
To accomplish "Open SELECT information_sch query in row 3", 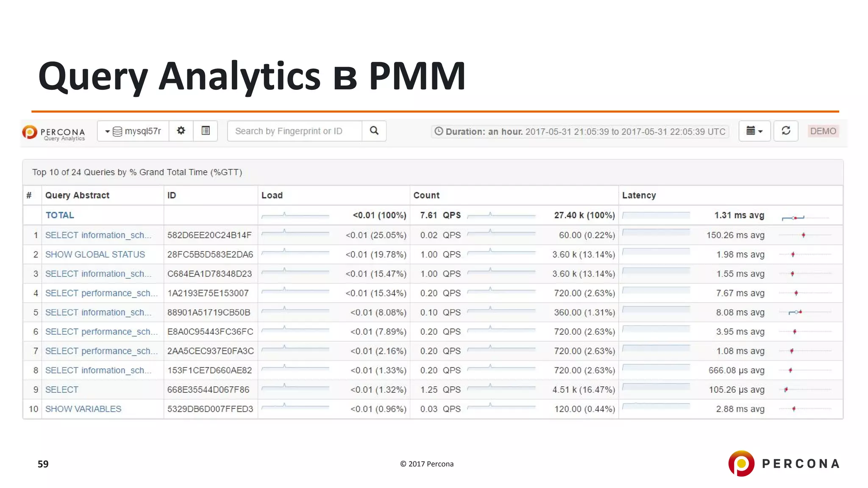I will pos(98,274).
